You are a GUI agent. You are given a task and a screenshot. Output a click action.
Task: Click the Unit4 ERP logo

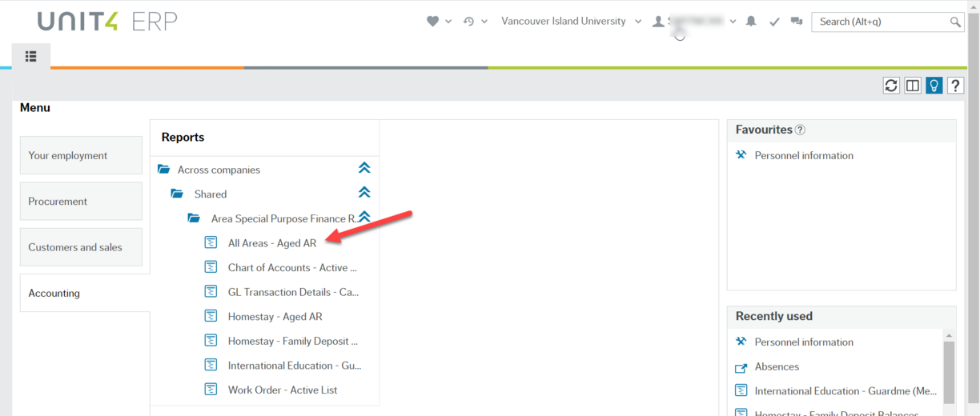click(x=107, y=22)
